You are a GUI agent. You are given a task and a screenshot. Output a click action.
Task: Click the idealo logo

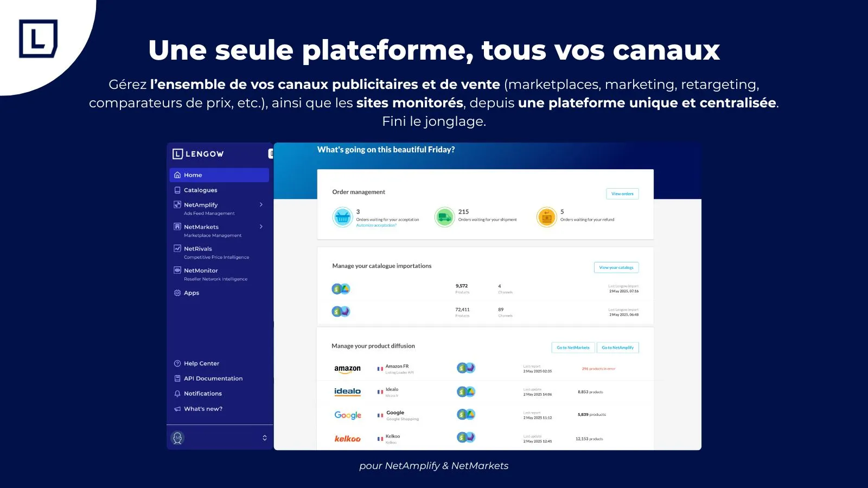347,391
